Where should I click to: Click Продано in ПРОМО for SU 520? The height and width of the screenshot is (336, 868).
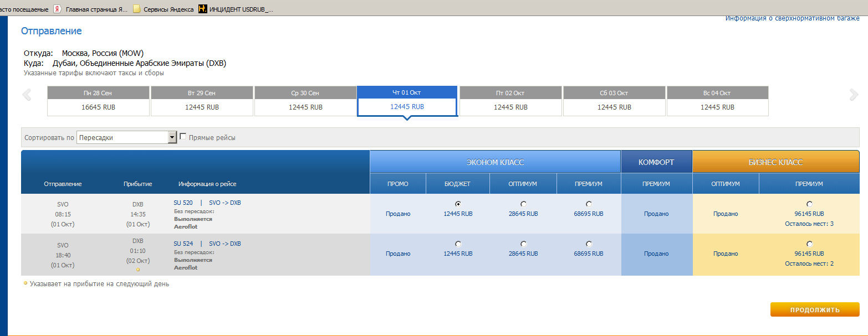pyautogui.click(x=398, y=214)
